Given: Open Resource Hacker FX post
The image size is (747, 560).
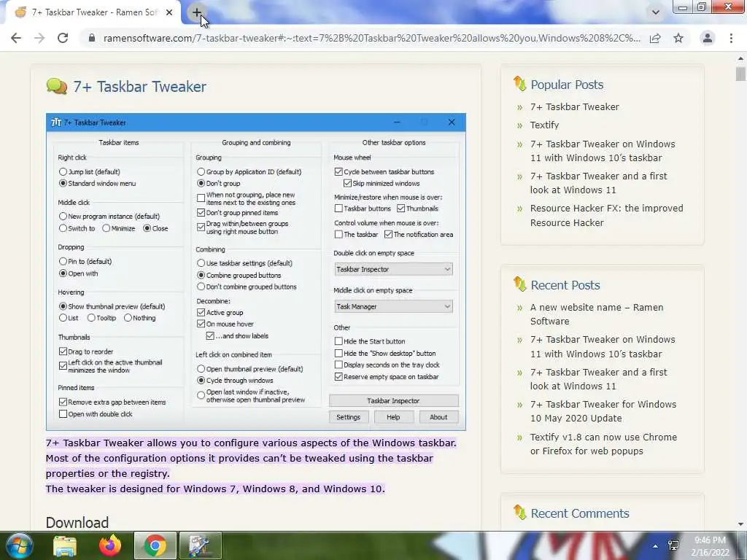Looking at the screenshot, I should 606,215.
